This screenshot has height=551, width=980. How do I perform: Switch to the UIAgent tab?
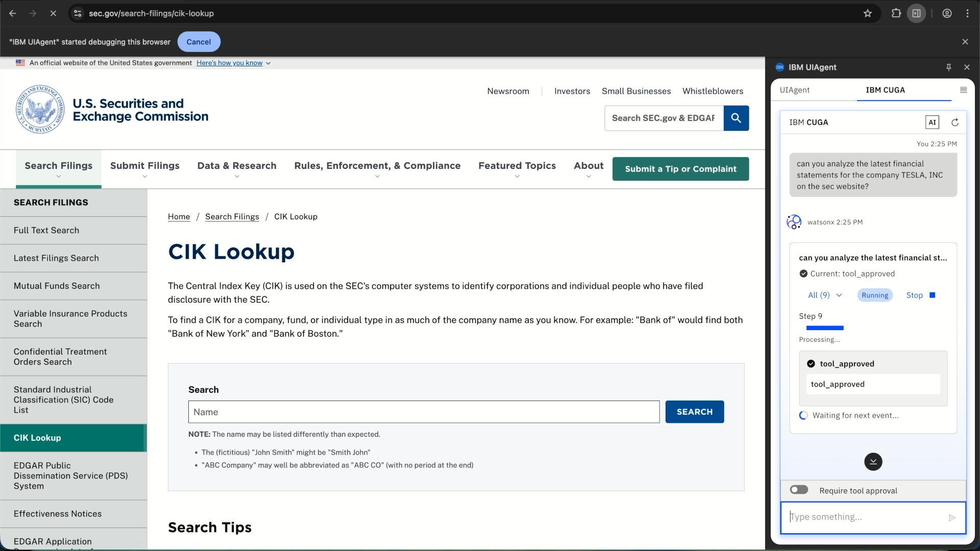tap(795, 90)
